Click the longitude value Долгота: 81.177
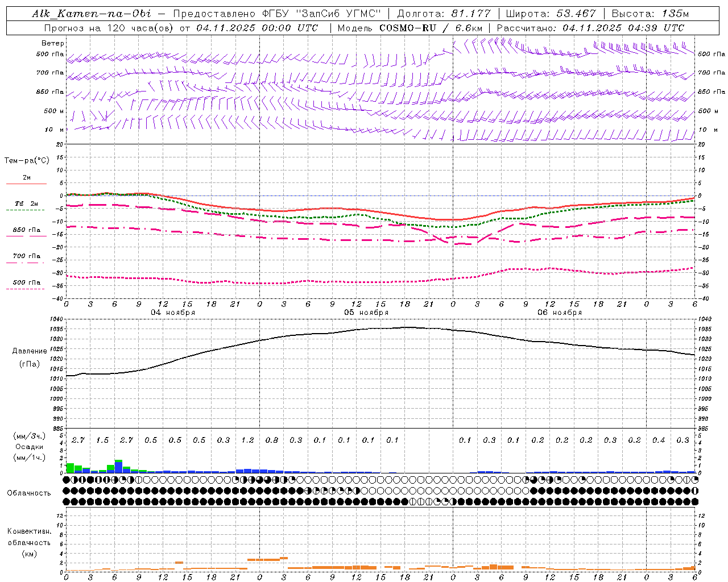Viewport: 728px width, 582px height. pos(444,14)
